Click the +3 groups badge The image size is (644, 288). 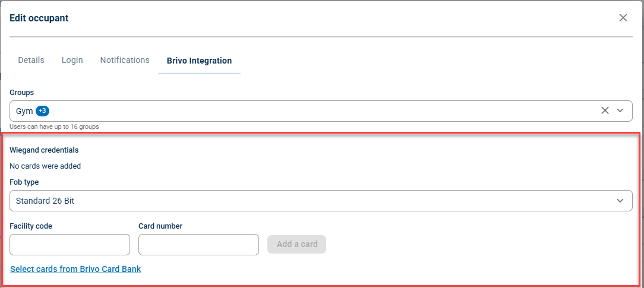point(42,111)
